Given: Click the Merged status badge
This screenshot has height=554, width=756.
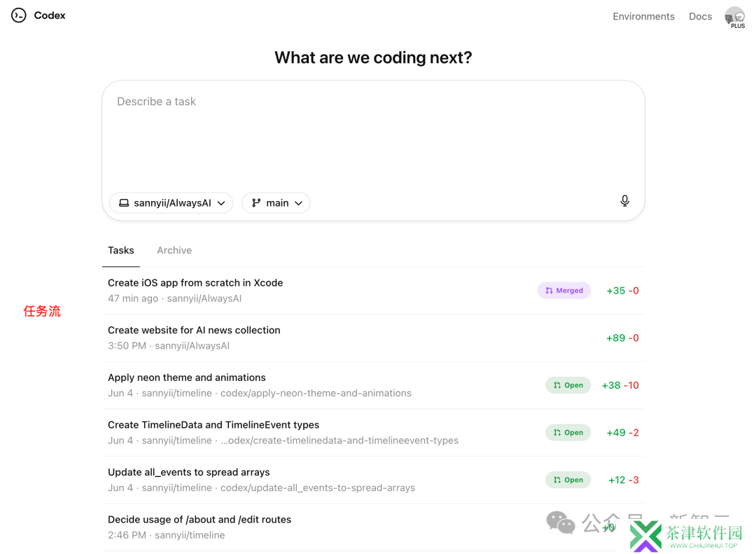Looking at the screenshot, I should [x=564, y=291].
